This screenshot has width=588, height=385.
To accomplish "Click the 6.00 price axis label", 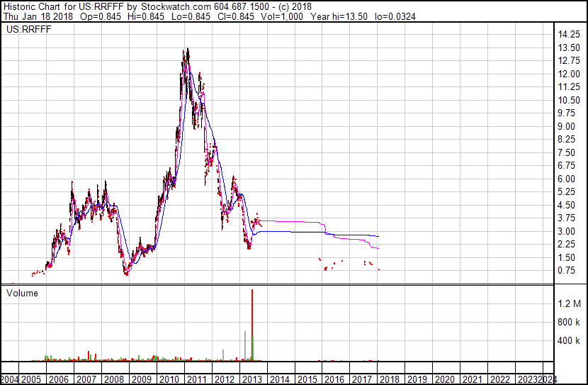I will point(566,179).
